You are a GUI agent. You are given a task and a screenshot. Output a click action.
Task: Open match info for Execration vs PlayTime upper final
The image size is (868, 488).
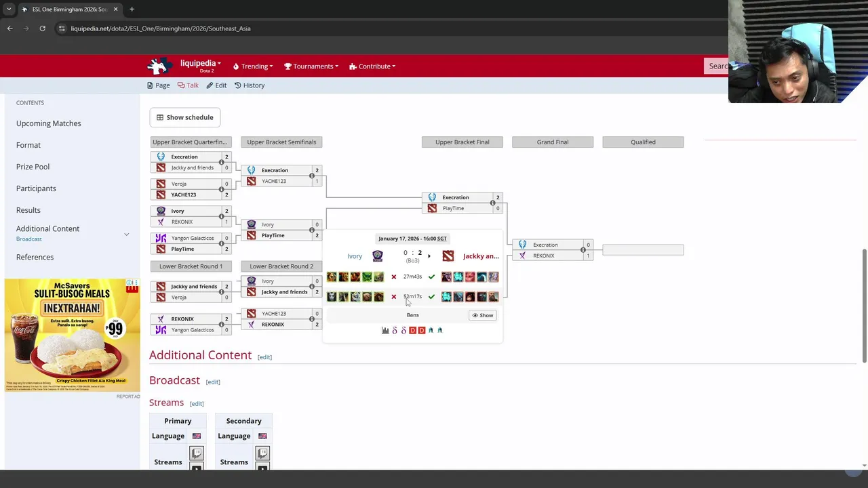493,203
